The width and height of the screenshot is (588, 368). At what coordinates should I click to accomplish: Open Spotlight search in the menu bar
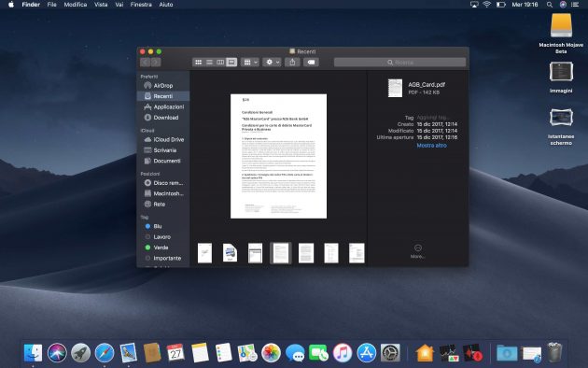tap(550, 5)
